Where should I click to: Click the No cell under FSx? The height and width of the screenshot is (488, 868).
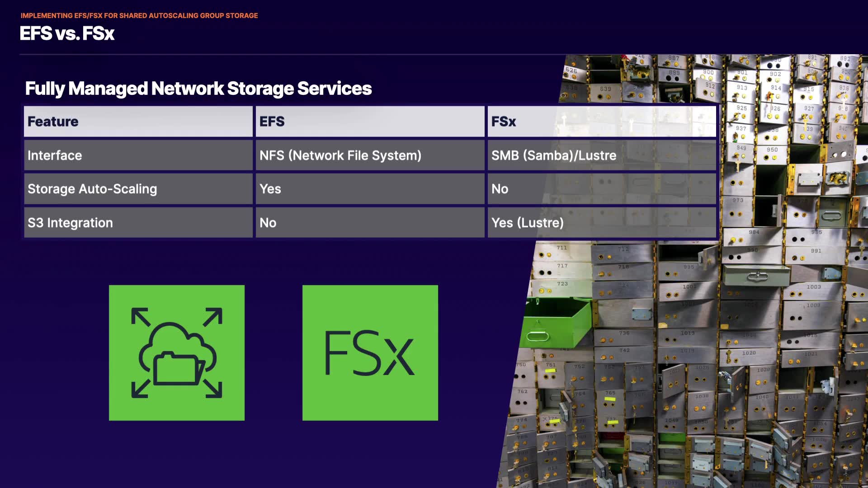(500, 189)
